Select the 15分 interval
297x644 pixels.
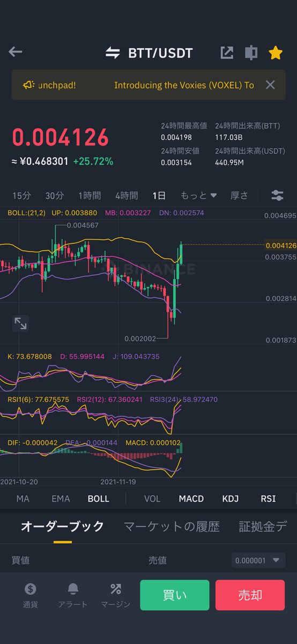pos(21,195)
